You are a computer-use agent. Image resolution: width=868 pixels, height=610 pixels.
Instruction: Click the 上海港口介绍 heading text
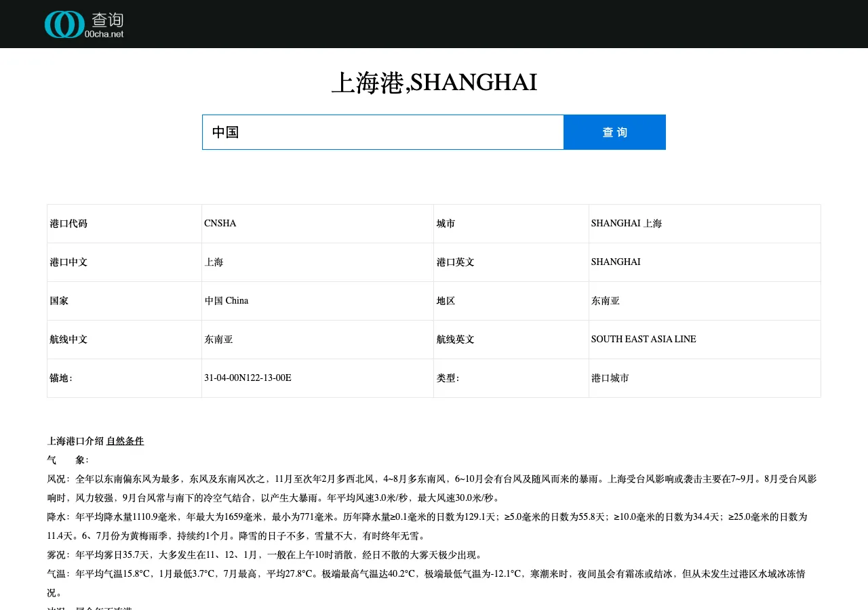(75, 441)
